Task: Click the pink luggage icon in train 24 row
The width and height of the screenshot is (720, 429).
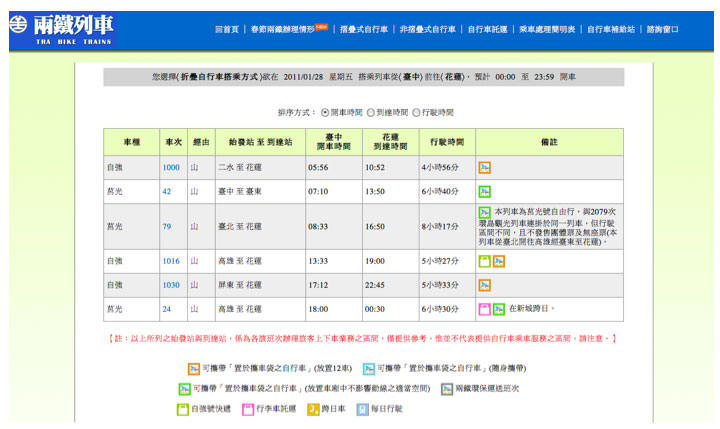Action: [x=485, y=309]
